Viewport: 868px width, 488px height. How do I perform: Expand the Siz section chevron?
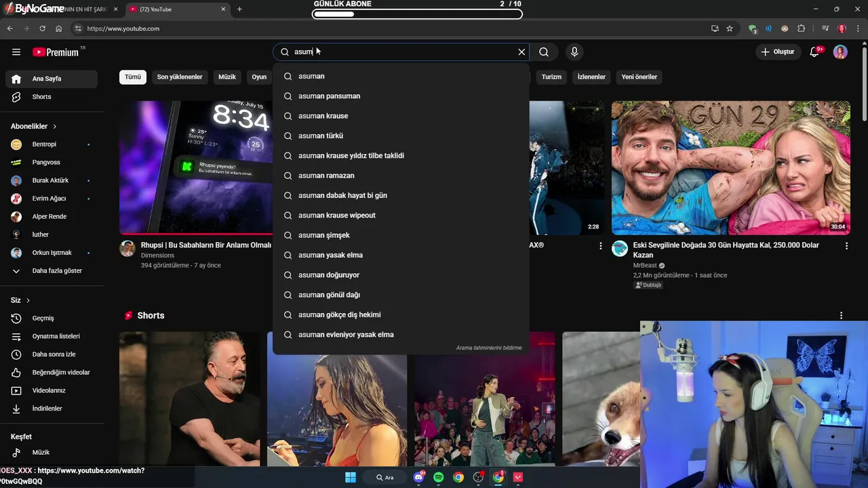pyautogui.click(x=28, y=300)
